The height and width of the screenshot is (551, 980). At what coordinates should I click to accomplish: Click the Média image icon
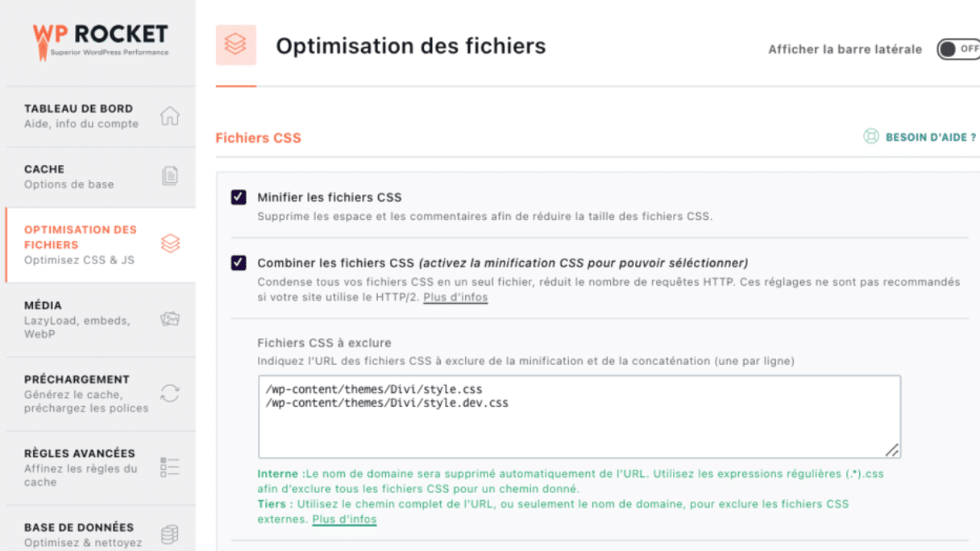(170, 318)
